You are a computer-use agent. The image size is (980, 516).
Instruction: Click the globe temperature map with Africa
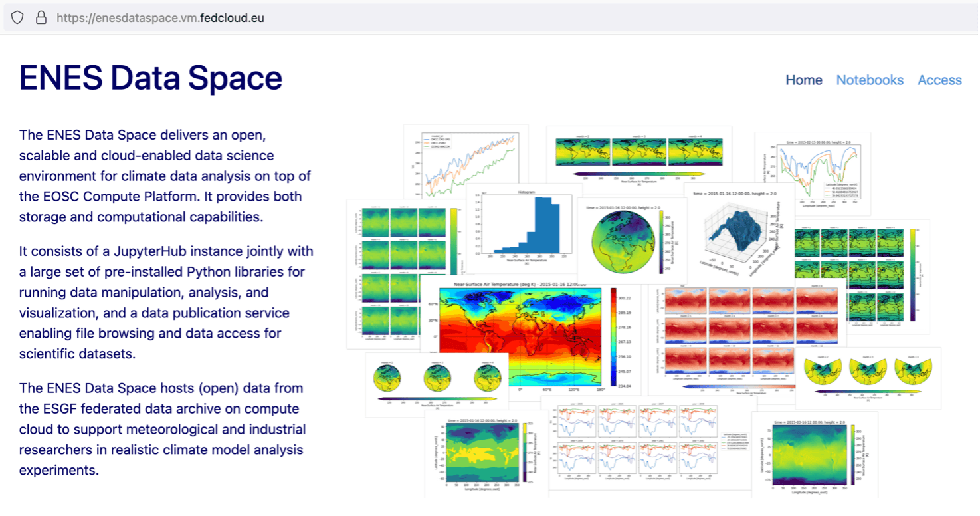coord(631,239)
